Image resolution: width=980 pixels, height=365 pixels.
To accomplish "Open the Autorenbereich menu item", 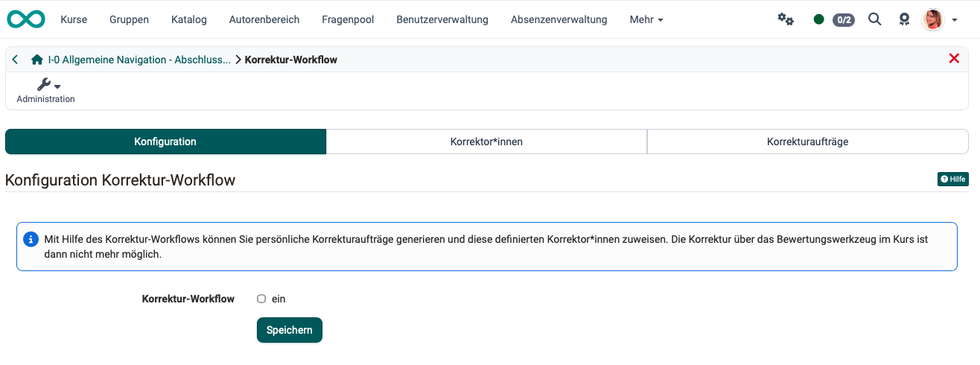I will click(x=264, y=19).
